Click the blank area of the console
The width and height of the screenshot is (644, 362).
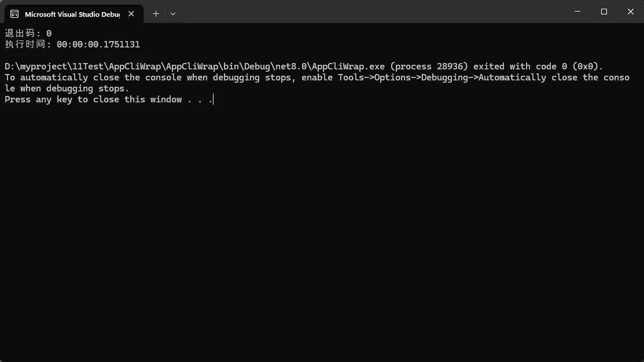tap(322, 231)
